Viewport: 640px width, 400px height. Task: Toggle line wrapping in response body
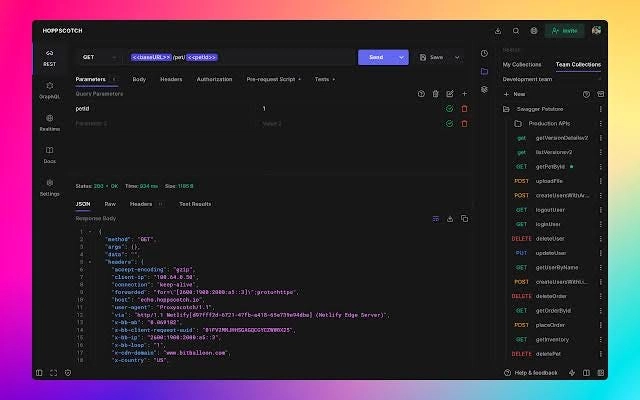436,219
